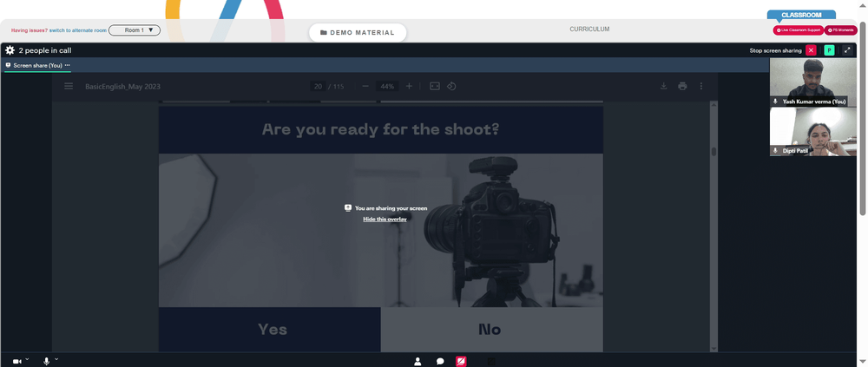The height and width of the screenshot is (367, 868).
Task: Click the PDF zoom in plus icon
Action: [x=409, y=87]
